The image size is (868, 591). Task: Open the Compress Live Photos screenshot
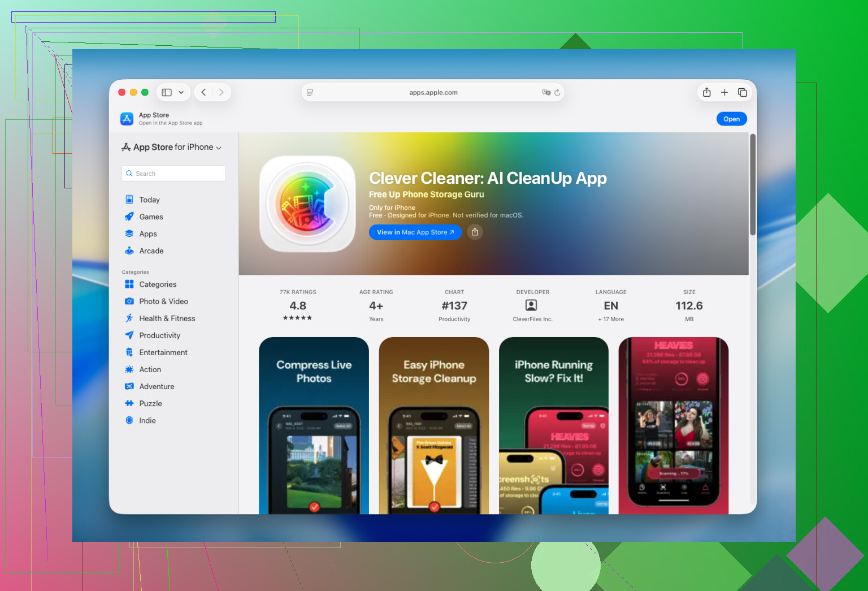click(x=314, y=425)
